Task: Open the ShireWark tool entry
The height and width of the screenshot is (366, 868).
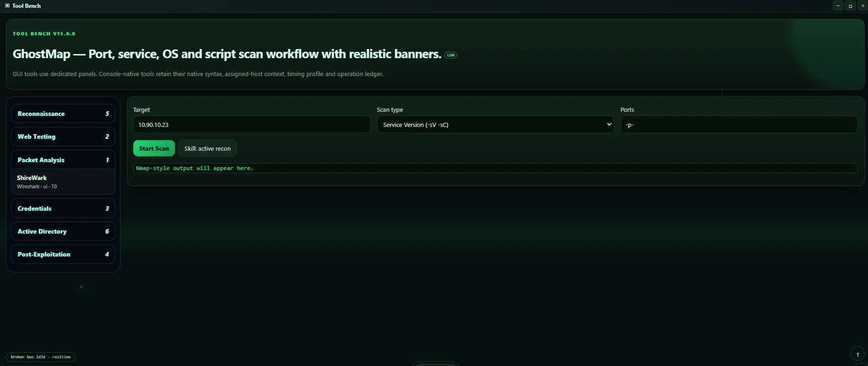Action: coord(63,182)
